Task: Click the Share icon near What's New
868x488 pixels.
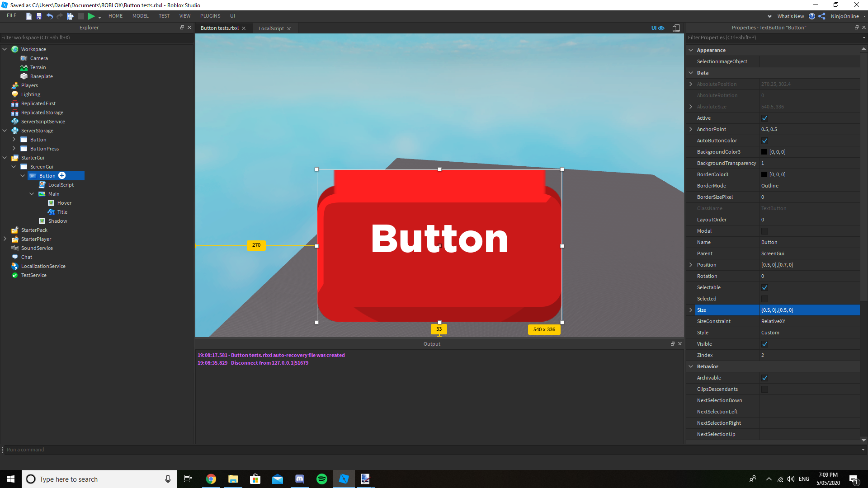Action: point(822,16)
